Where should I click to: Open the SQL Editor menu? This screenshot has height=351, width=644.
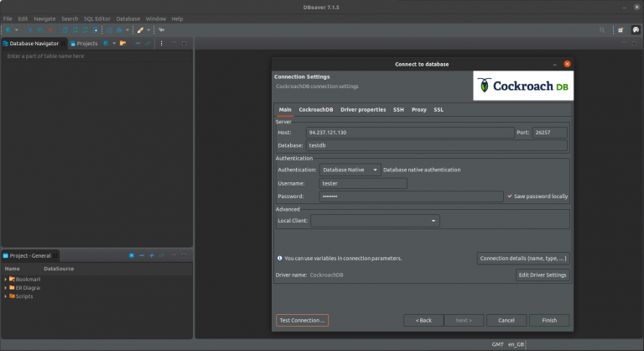tap(97, 18)
